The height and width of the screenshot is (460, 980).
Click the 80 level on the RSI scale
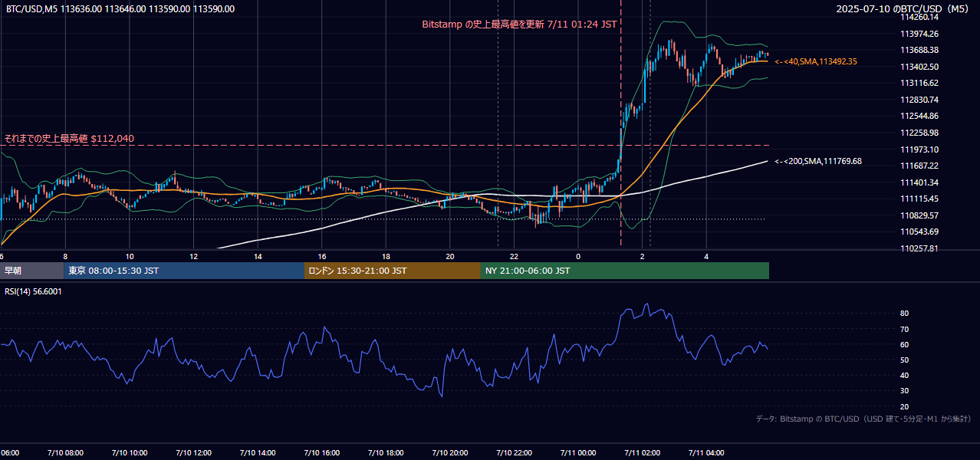point(904,314)
